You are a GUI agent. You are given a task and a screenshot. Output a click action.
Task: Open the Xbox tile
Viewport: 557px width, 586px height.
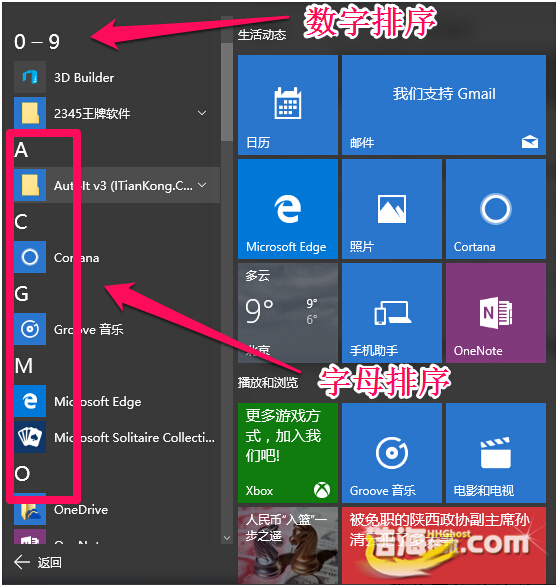point(288,453)
